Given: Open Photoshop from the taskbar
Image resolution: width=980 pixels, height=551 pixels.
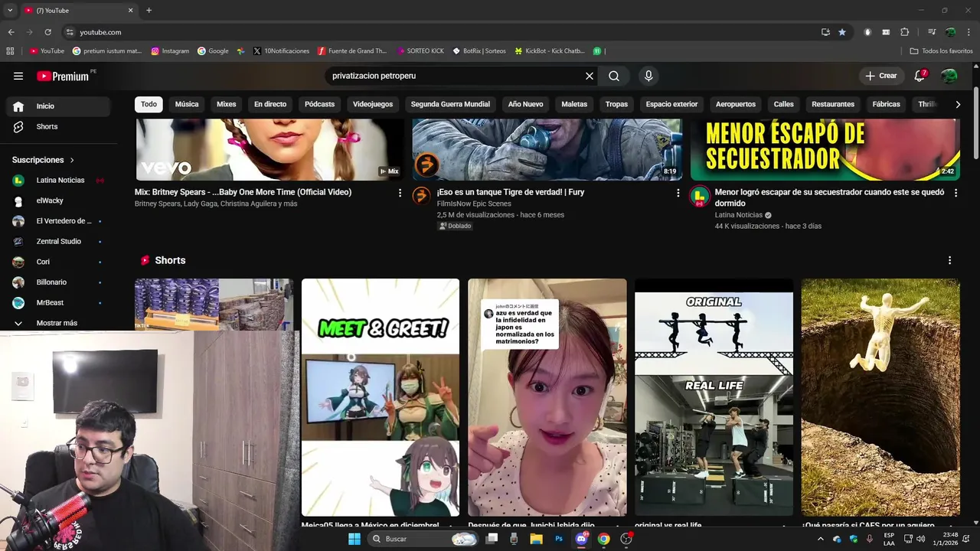Looking at the screenshot, I should (559, 539).
